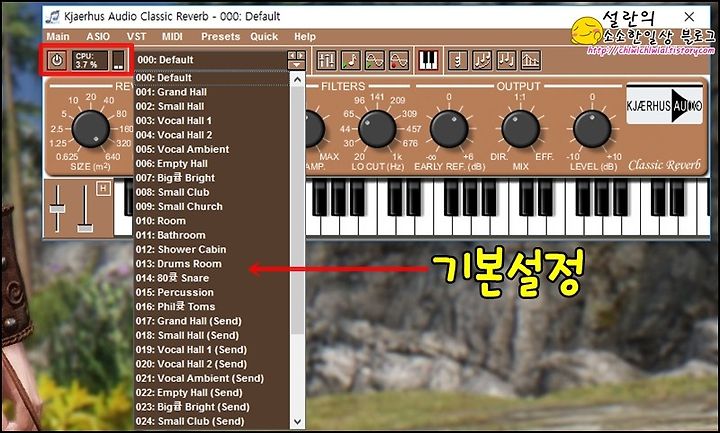
Task: Click the Kjaerhus Audio logo
Action: coord(664,106)
